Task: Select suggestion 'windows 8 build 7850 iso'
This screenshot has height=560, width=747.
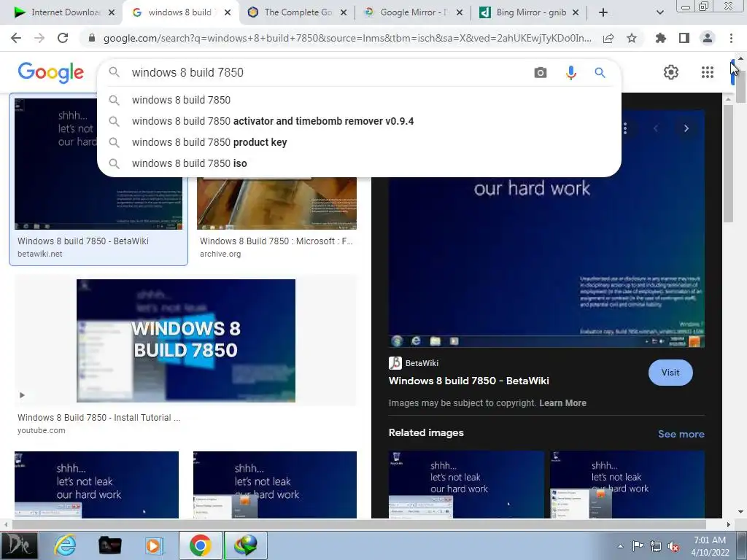Action: pyautogui.click(x=359, y=163)
